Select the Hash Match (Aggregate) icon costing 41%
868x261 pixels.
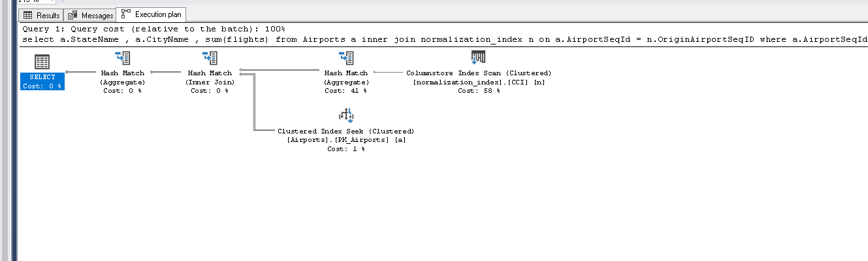(346, 58)
